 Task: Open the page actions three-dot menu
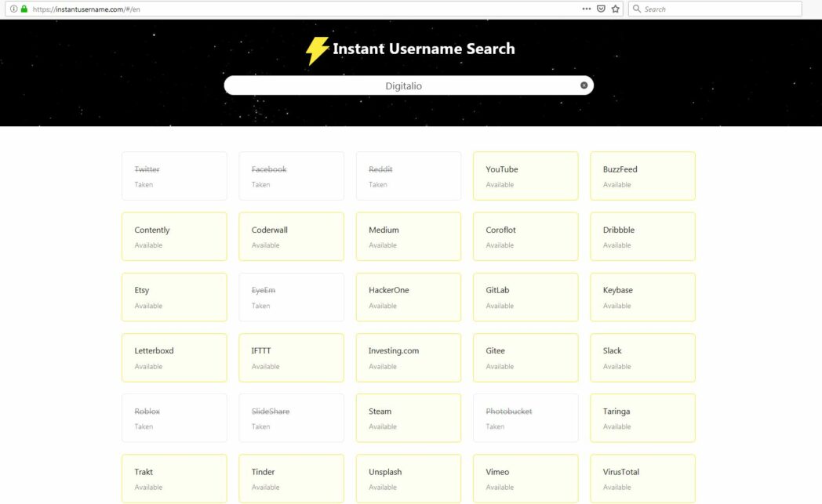587,9
